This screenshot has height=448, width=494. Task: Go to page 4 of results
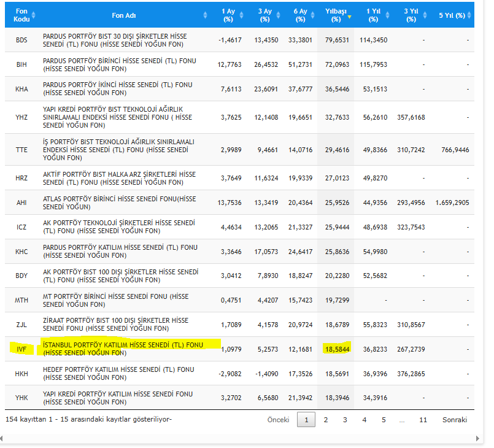365,420
